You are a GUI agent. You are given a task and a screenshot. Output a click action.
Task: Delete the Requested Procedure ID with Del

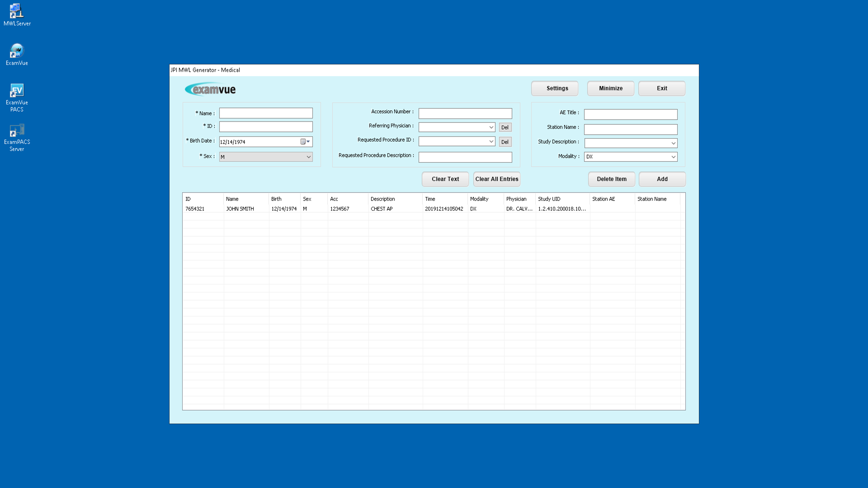point(505,142)
